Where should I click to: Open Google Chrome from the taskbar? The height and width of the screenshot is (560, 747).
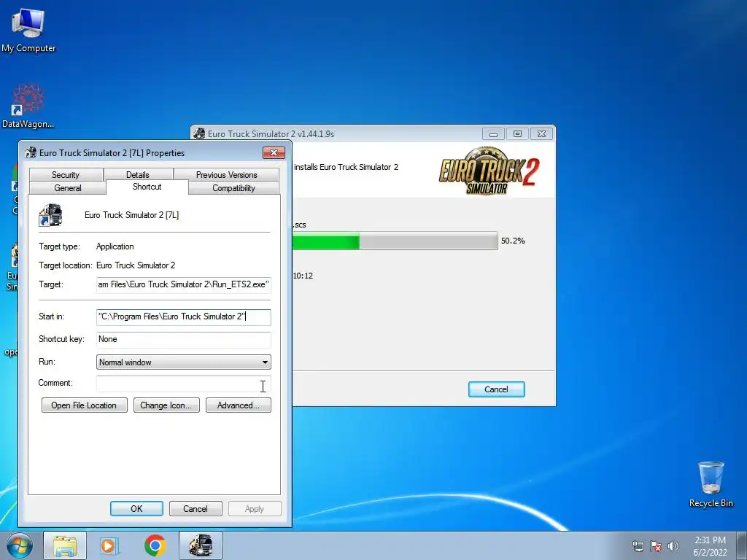click(155, 545)
